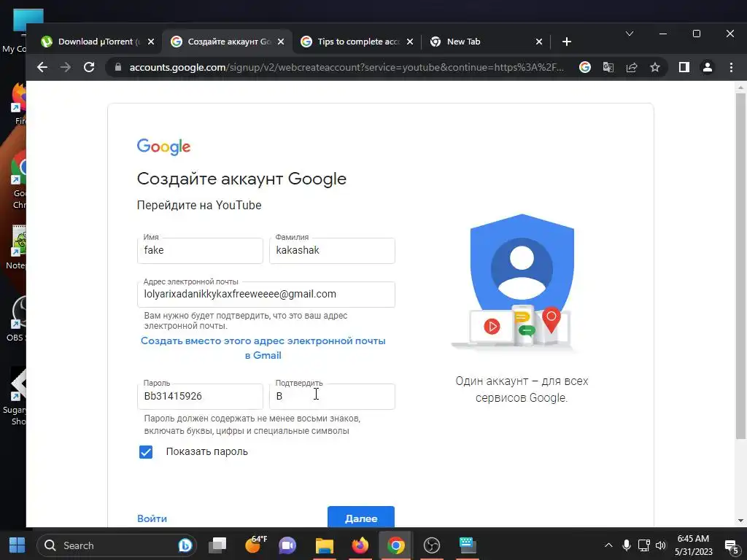Click the scrollbar down arrow
The image size is (747, 560).
coord(740,521)
